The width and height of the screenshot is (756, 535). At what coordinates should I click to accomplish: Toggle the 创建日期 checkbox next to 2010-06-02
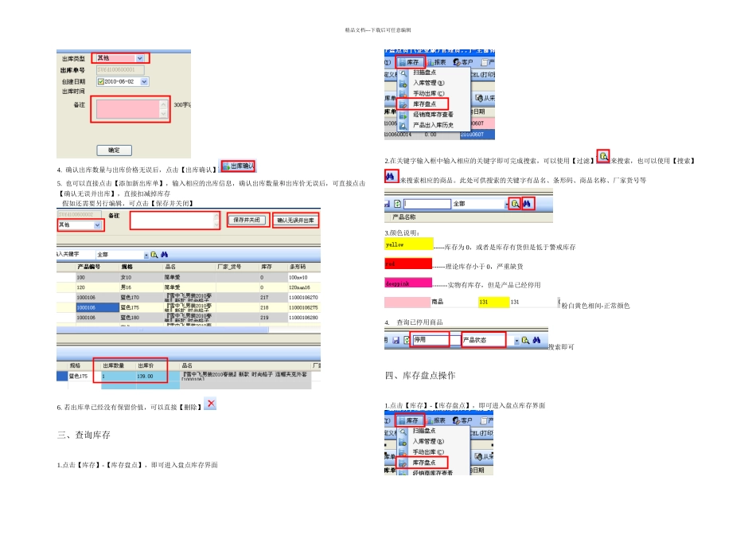[101, 81]
